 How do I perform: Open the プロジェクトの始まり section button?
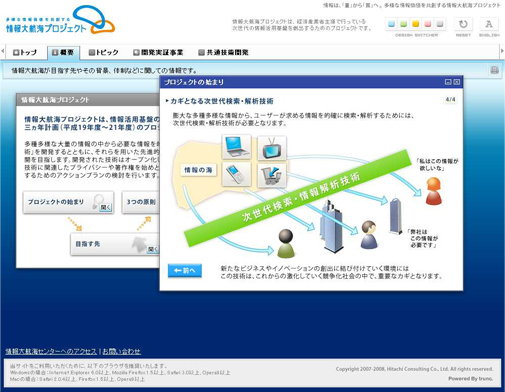[x=68, y=202]
